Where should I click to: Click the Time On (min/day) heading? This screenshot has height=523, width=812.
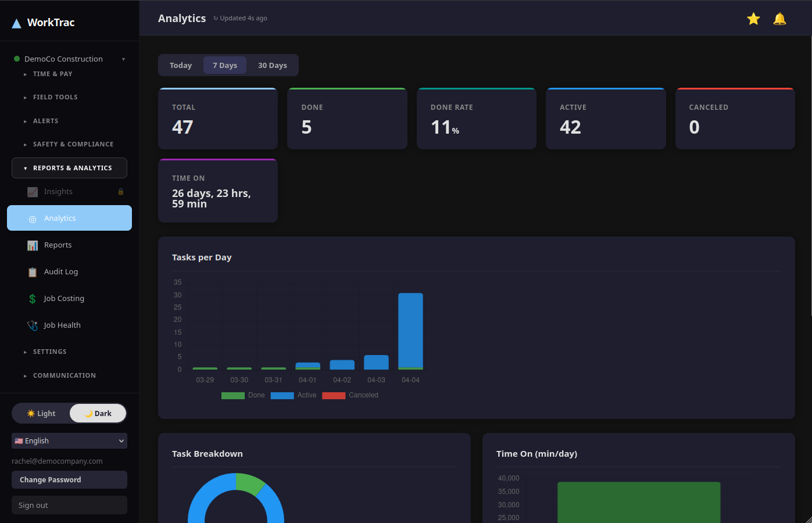(536, 454)
